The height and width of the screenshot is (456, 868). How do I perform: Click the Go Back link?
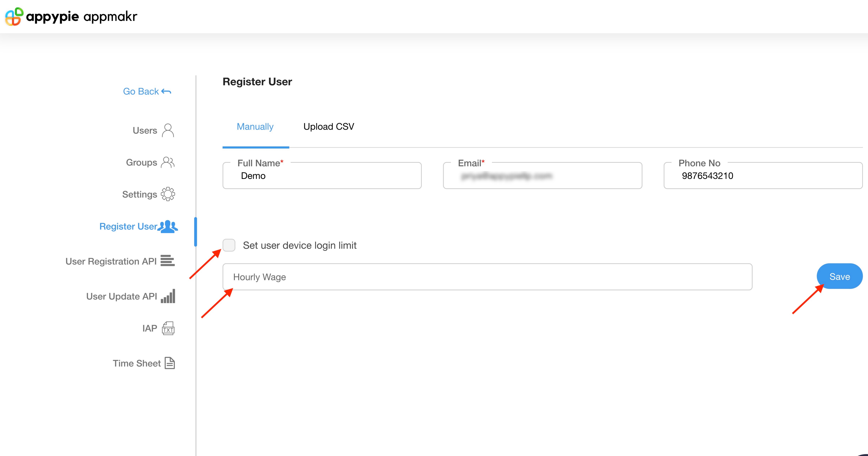[x=147, y=91]
